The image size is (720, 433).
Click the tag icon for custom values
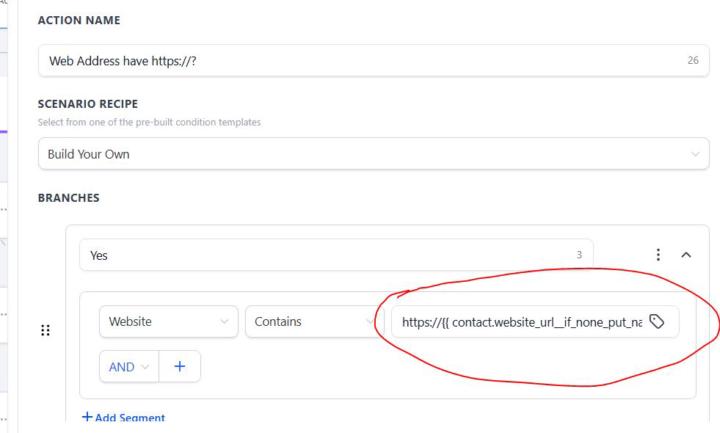point(657,323)
